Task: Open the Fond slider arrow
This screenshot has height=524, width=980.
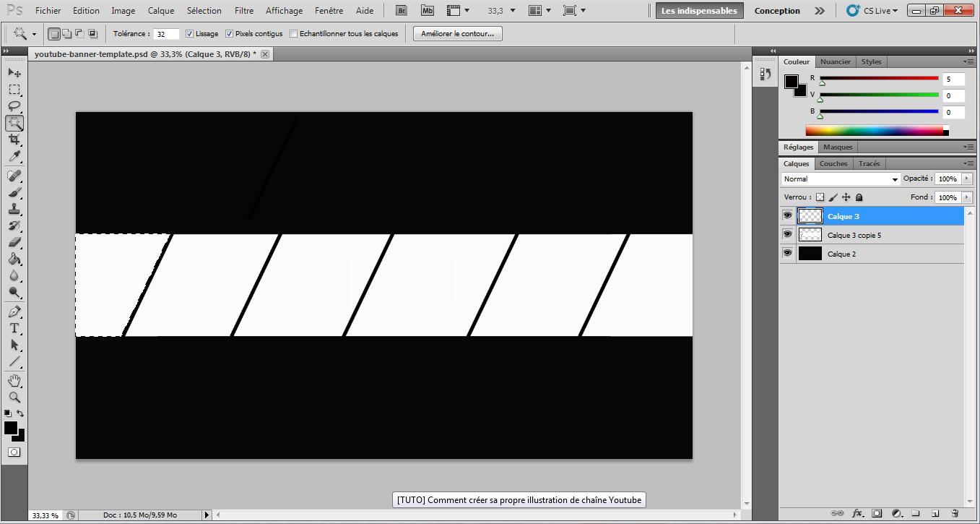Action: tap(967, 197)
